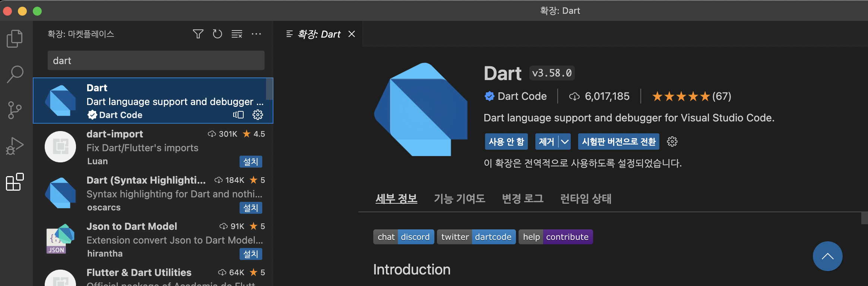Image resolution: width=868 pixels, height=286 pixels.
Task: Click the Json to Dart Model icon
Action: (60, 239)
